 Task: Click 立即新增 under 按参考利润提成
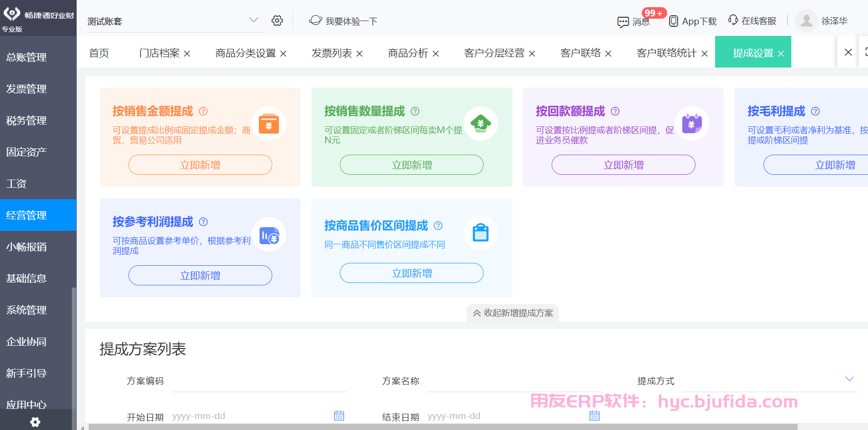click(200, 275)
